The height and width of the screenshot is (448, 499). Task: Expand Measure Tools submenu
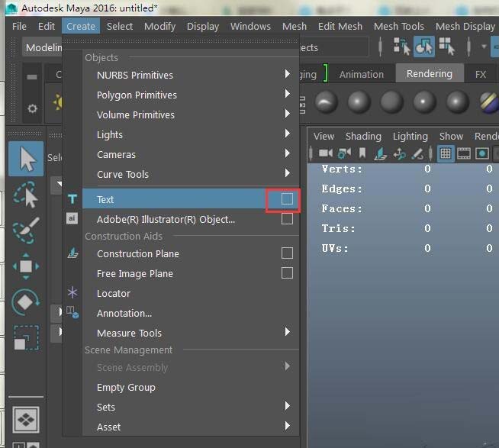[x=288, y=332]
